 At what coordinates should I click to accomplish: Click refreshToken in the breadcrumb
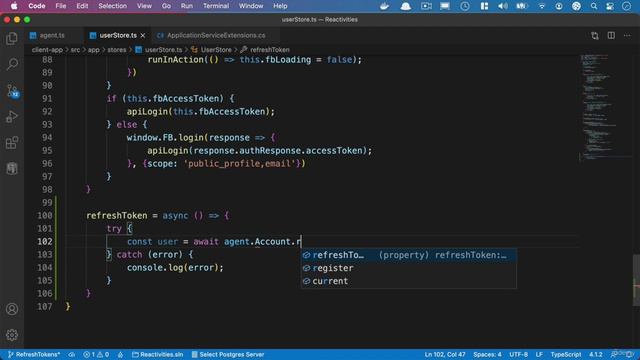[265, 50]
